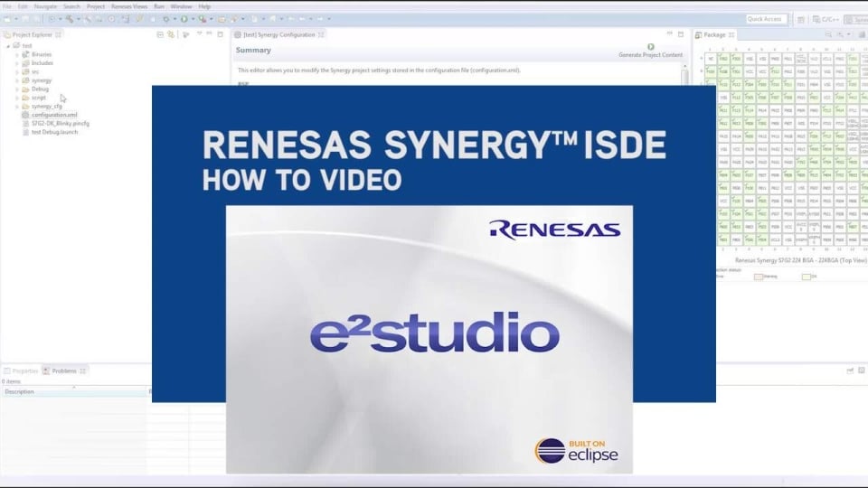Click the Debug bug icon in toolbar
The width and height of the screenshot is (868, 488).
point(165,19)
